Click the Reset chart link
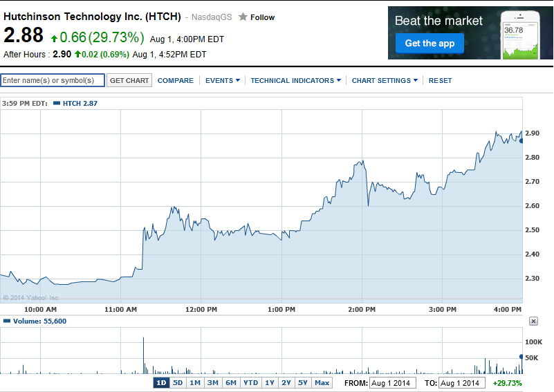Viewport: 554px width, 392px height. tap(441, 80)
